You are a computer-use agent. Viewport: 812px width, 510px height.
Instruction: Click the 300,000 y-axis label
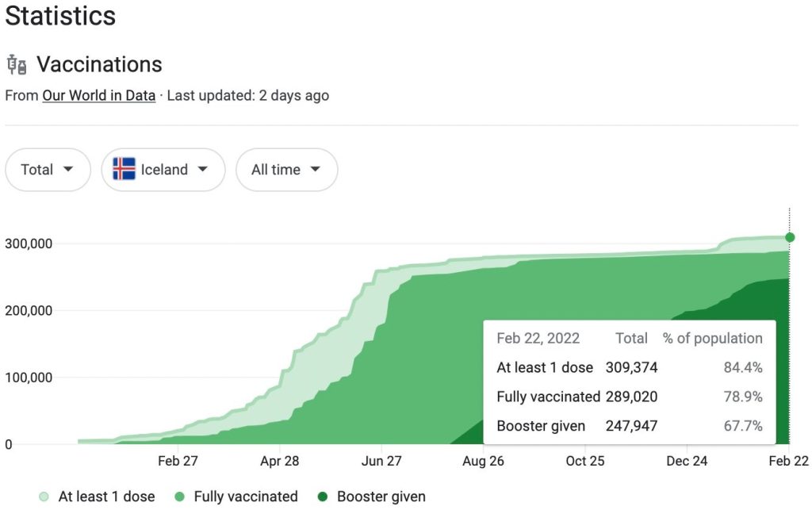point(29,243)
